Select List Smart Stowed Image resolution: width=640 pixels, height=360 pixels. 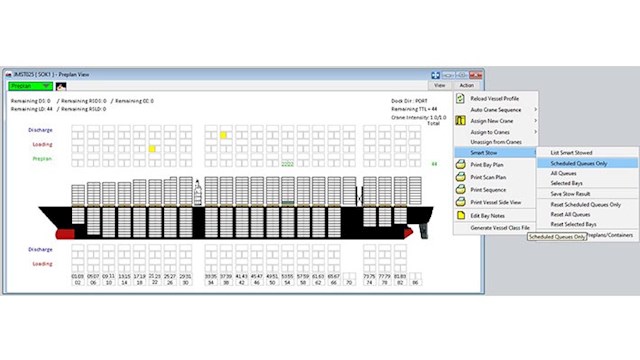point(571,153)
